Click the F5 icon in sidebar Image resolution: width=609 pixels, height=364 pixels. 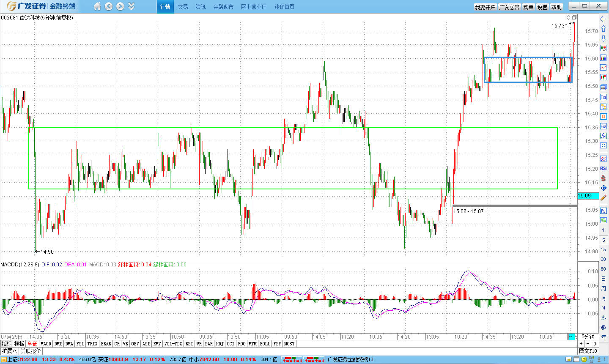604,211
